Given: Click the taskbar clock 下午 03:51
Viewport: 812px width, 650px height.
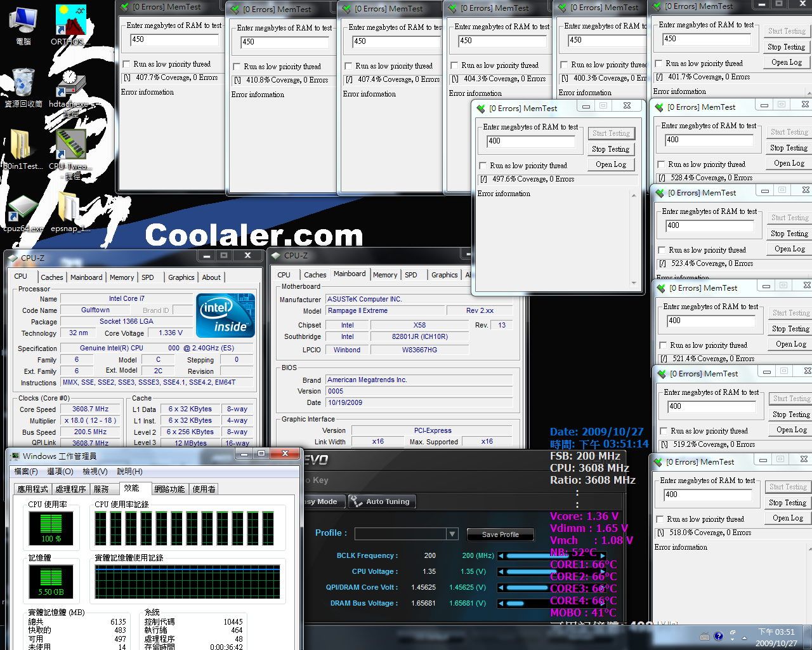Looking at the screenshot, I should (776, 632).
